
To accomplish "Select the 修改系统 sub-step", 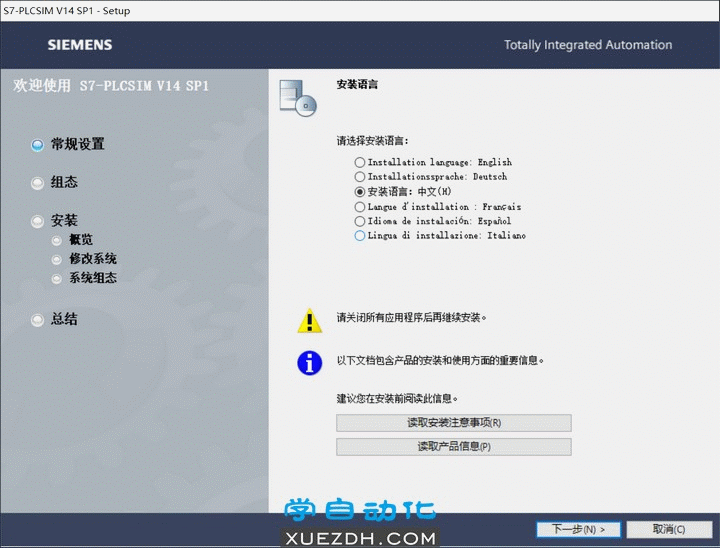I will coord(84,259).
